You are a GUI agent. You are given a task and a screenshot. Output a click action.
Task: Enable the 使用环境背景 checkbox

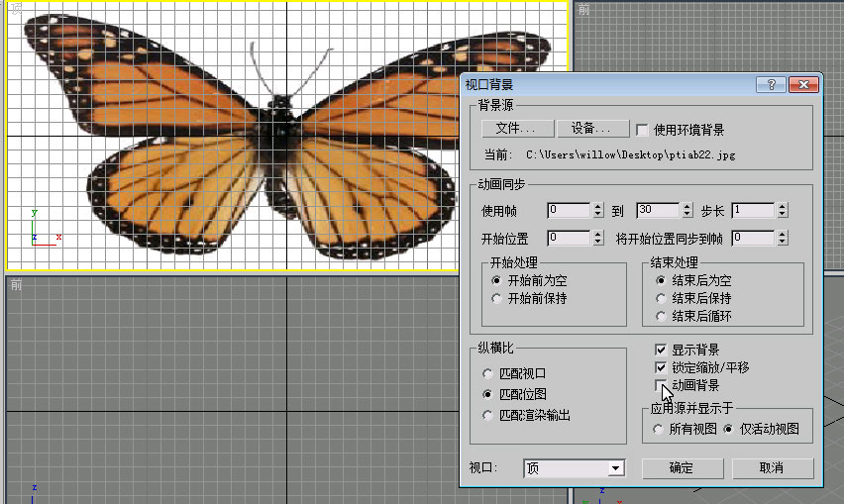click(x=642, y=130)
